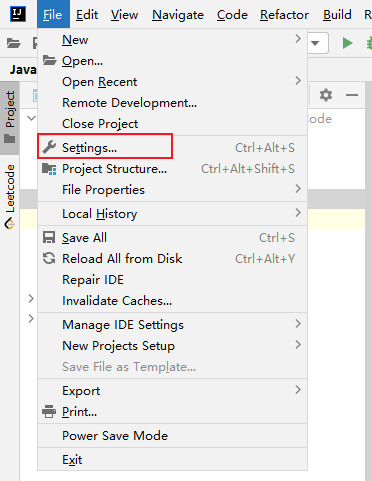Toggle the Project tool window tab
Screen dimensions: 372x481
(10, 117)
